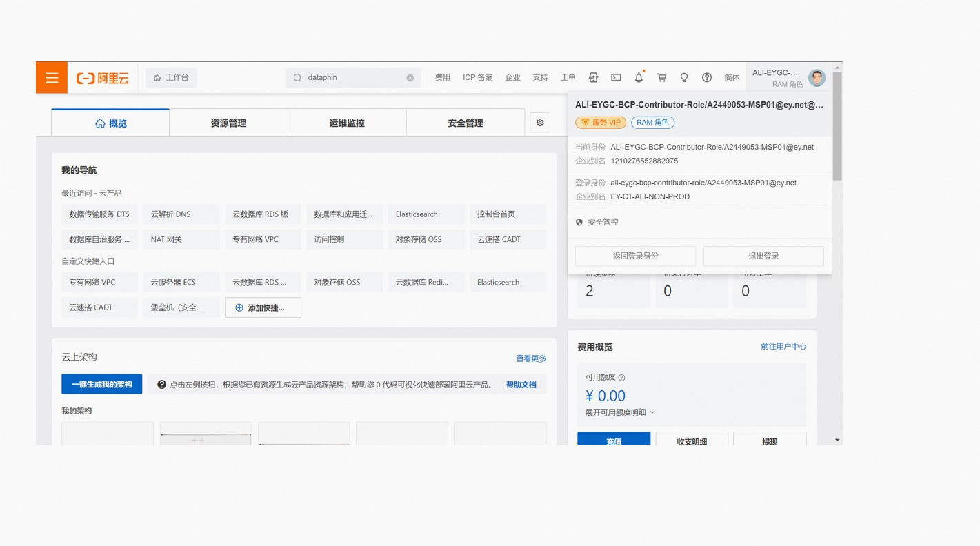
Task: Select the 概览 tab
Action: 110,123
